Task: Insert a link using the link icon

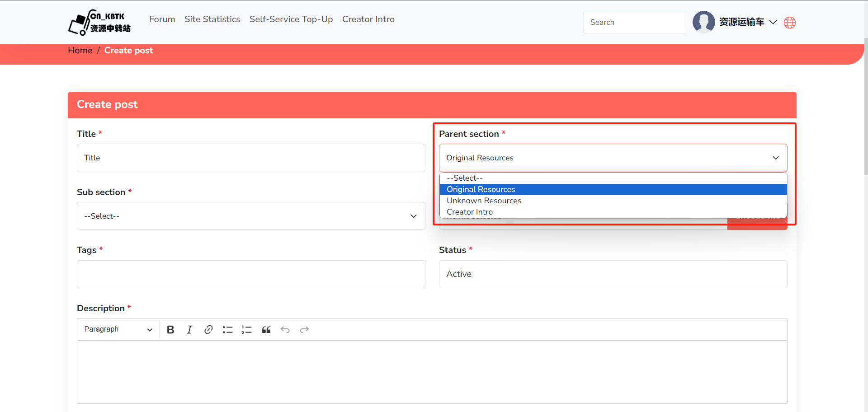Action: (208, 330)
